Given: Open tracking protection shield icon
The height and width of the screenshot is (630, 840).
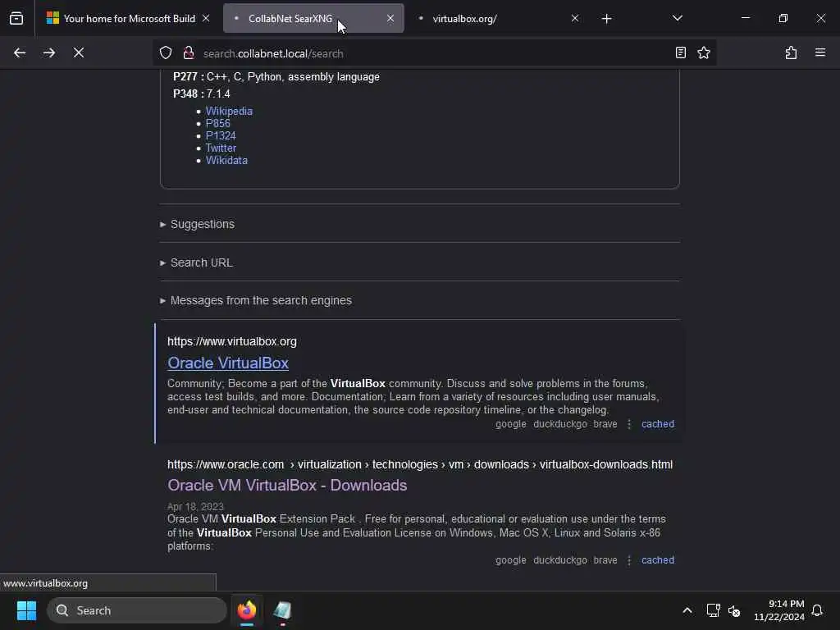Looking at the screenshot, I should 166,53.
